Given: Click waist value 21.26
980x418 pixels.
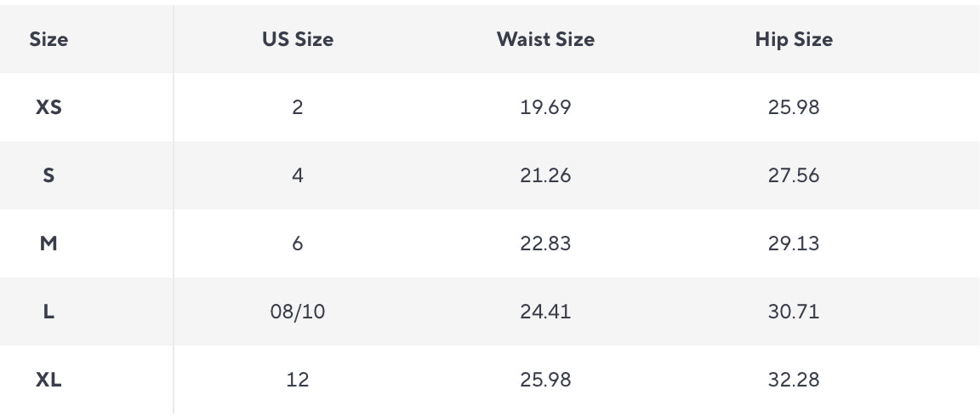Looking at the screenshot, I should pyautogui.click(x=545, y=175).
